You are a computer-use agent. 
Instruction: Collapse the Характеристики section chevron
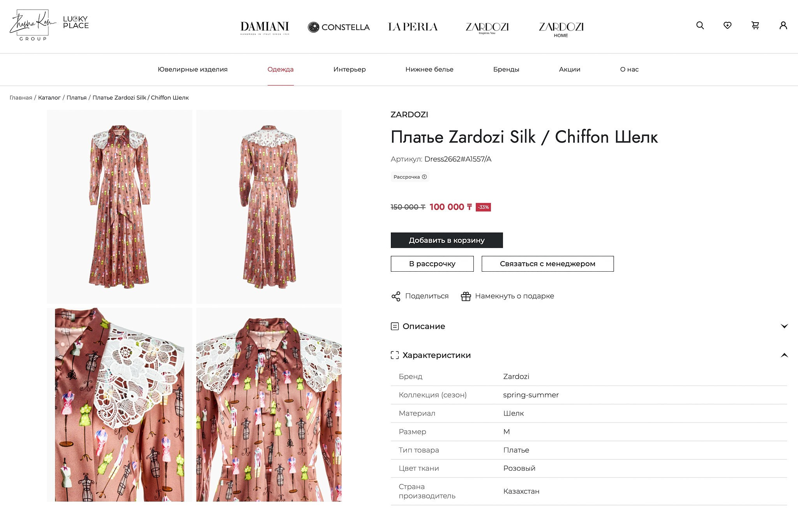click(x=785, y=355)
